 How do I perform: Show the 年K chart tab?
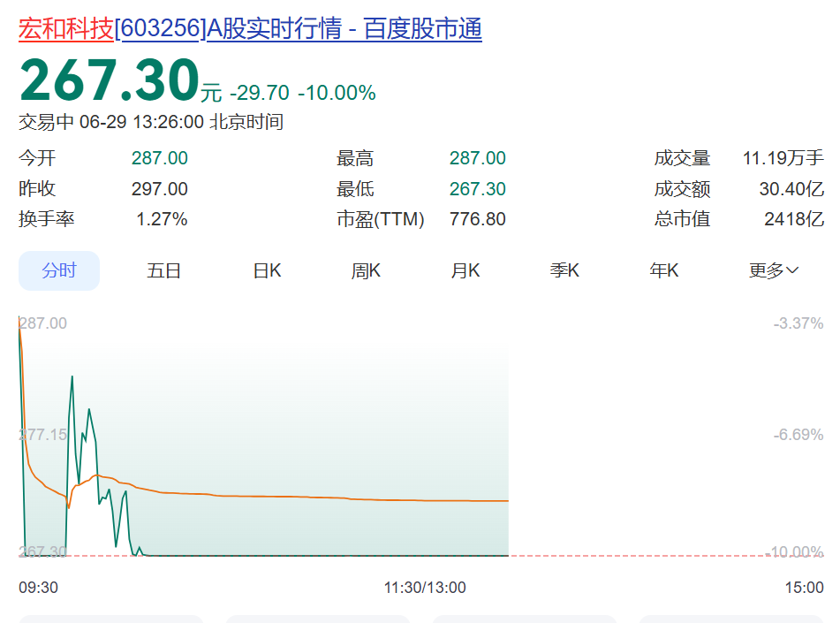pyautogui.click(x=664, y=270)
